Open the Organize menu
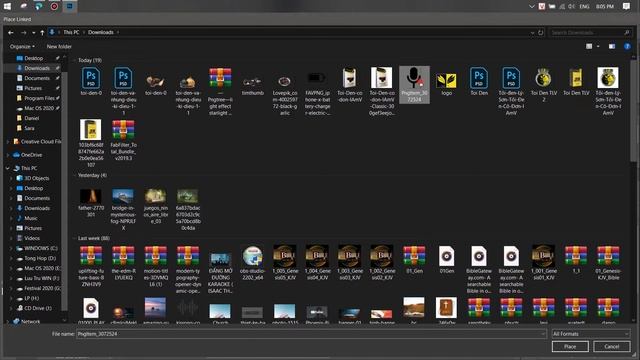The image size is (640, 360). click(22, 47)
